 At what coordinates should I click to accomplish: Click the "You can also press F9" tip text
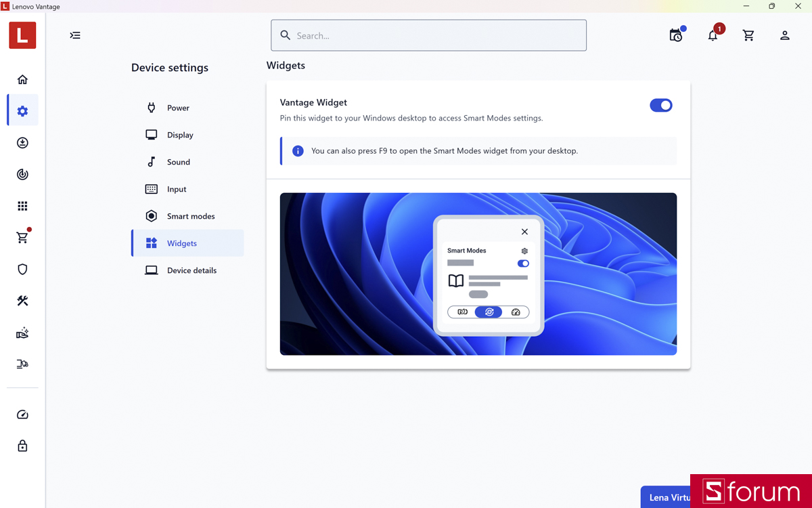pyautogui.click(x=445, y=151)
